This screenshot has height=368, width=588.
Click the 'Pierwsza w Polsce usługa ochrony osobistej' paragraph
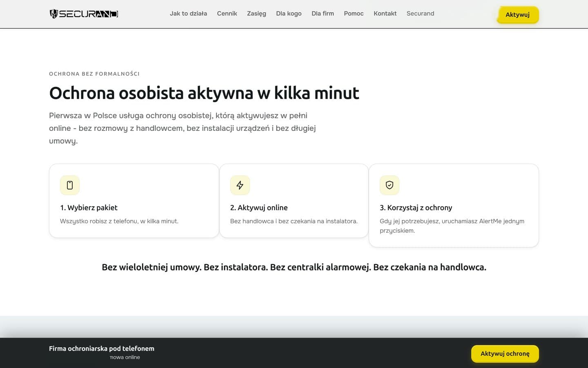click(183, 128)
